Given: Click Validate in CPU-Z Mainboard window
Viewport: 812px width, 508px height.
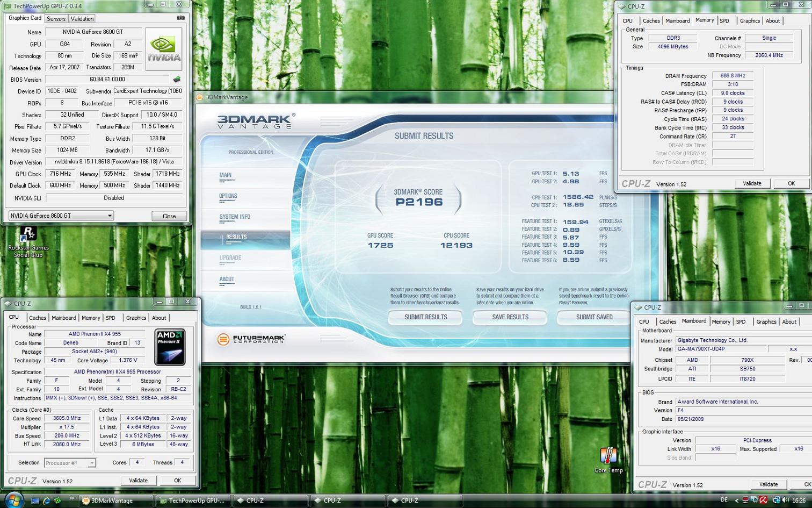Looking at the screenshot, I should tap(769, 484).
